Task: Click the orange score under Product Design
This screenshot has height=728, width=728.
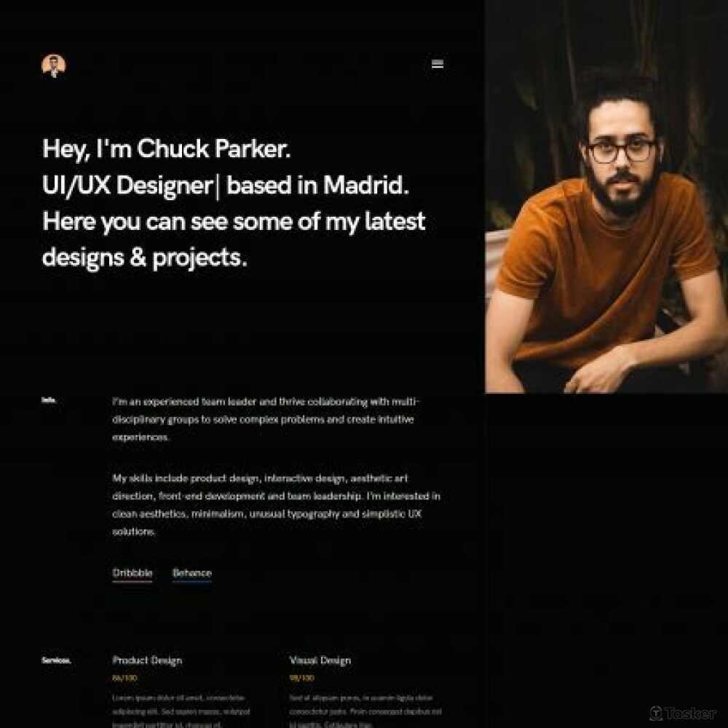Action: coord(124,678)
